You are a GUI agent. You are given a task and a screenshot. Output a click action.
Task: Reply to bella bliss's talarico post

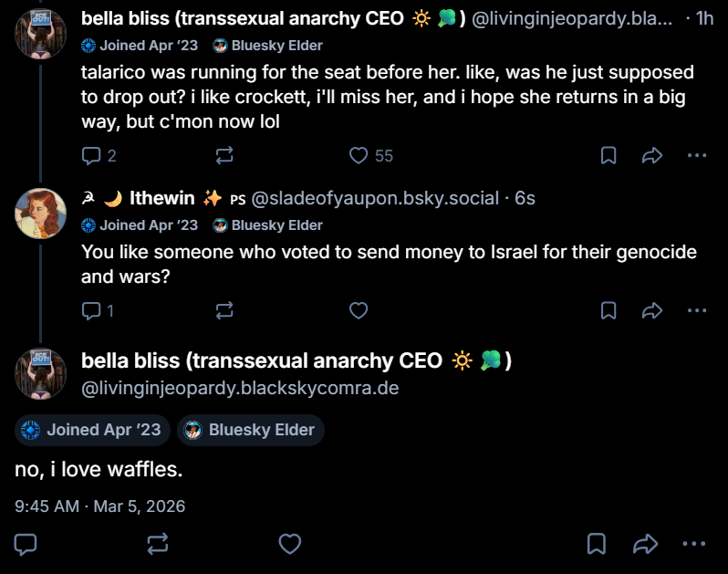(91, 156)
